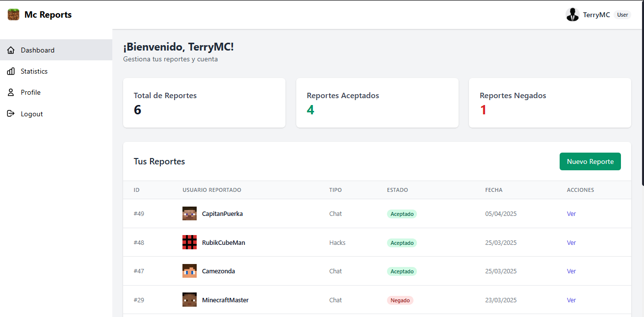Click the Usuario Reportado column header
Image resolution: width=644 pixels, height=317 pixels.
212,190
